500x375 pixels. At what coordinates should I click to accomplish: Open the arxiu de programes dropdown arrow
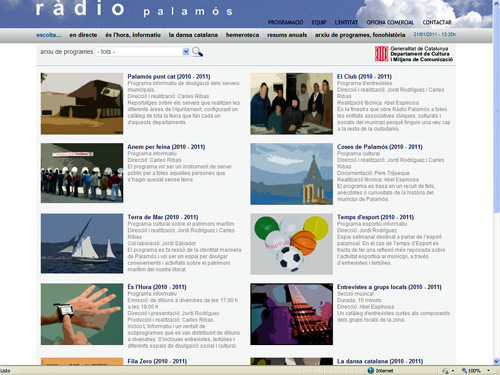186,52
